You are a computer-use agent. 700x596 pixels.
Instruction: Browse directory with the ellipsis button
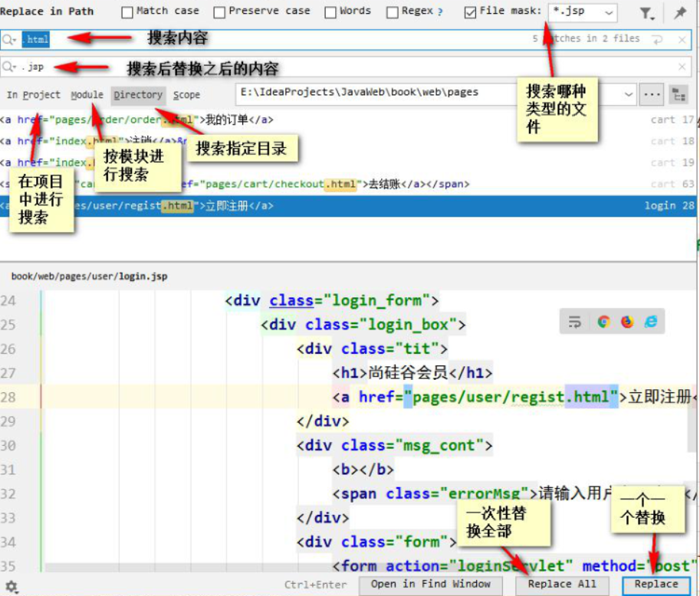tap(652, 94)
